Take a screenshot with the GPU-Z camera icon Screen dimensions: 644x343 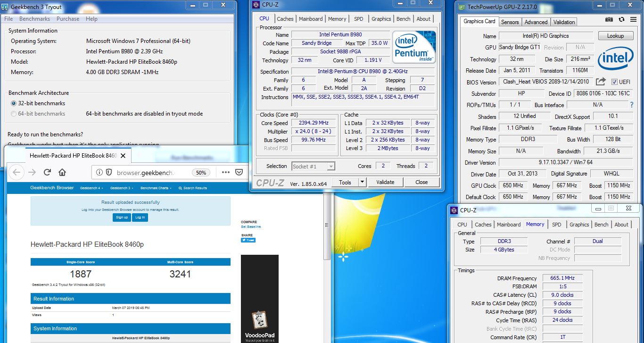609,19
